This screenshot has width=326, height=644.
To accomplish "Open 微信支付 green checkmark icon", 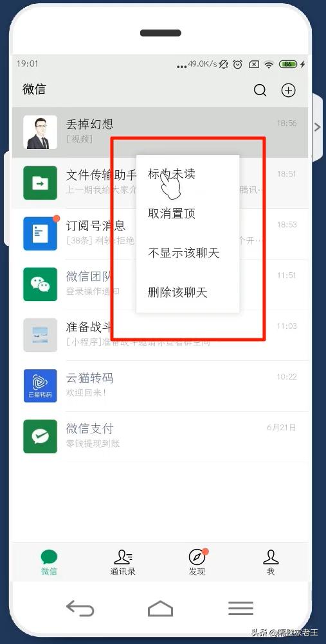I will [x=41, y=436].
